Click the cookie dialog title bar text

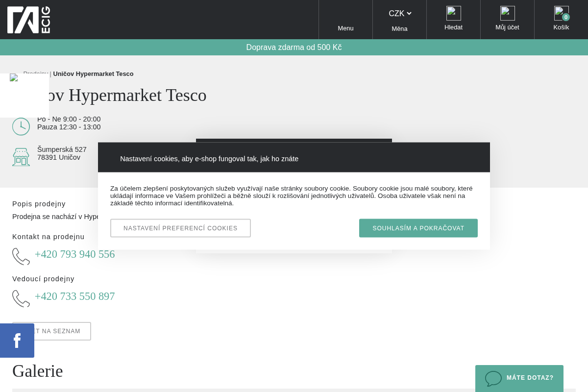[209, 159]
